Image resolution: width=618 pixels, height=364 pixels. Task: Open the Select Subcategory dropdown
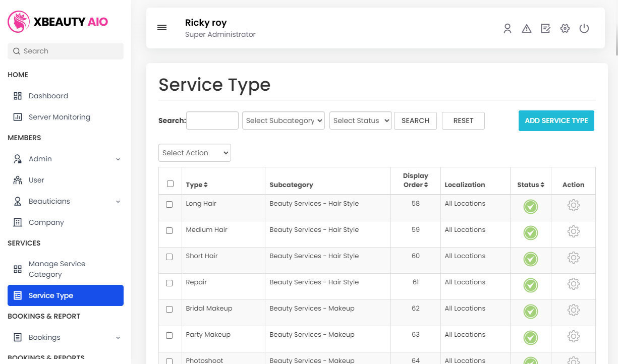(x=283, y=120)
